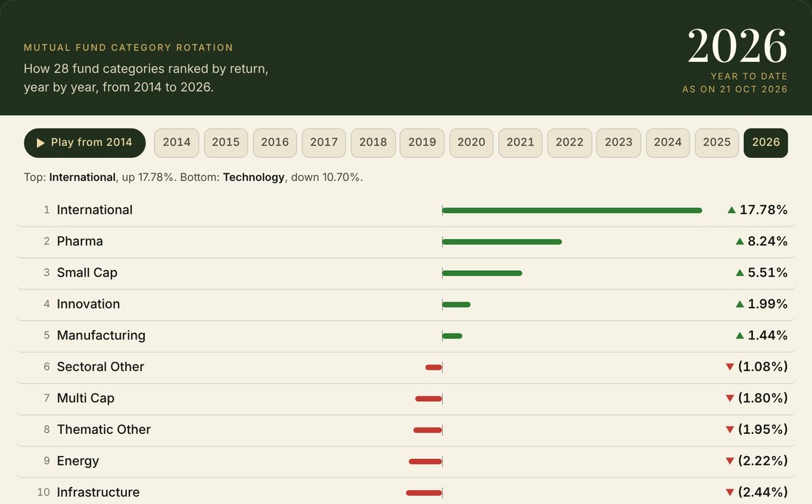This screenshot has height=504, width=812.
Task: Click the Thematic Other category name
Action: pyautogui.click(x=103, y=429)
